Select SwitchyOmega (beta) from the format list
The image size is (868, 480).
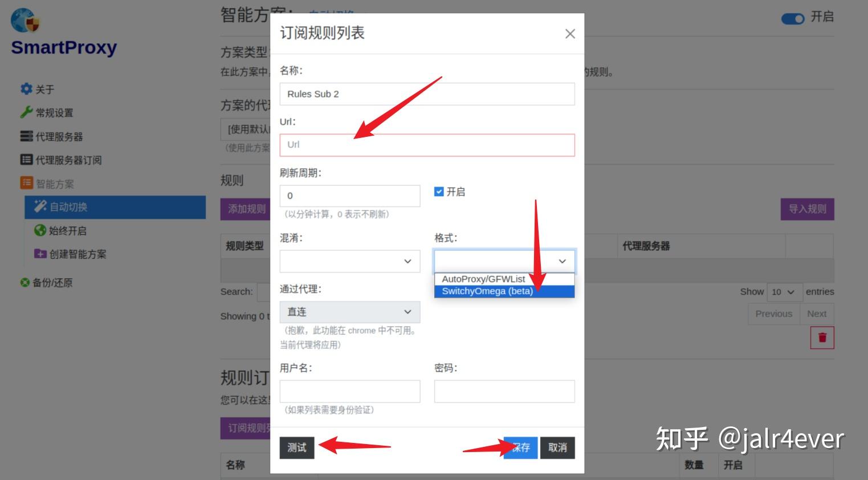[487, 291]
